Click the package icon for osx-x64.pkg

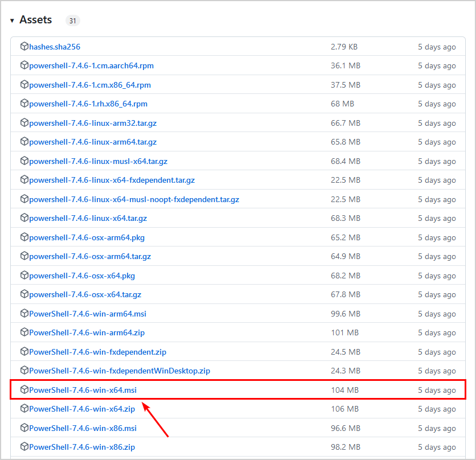[24, 275]
